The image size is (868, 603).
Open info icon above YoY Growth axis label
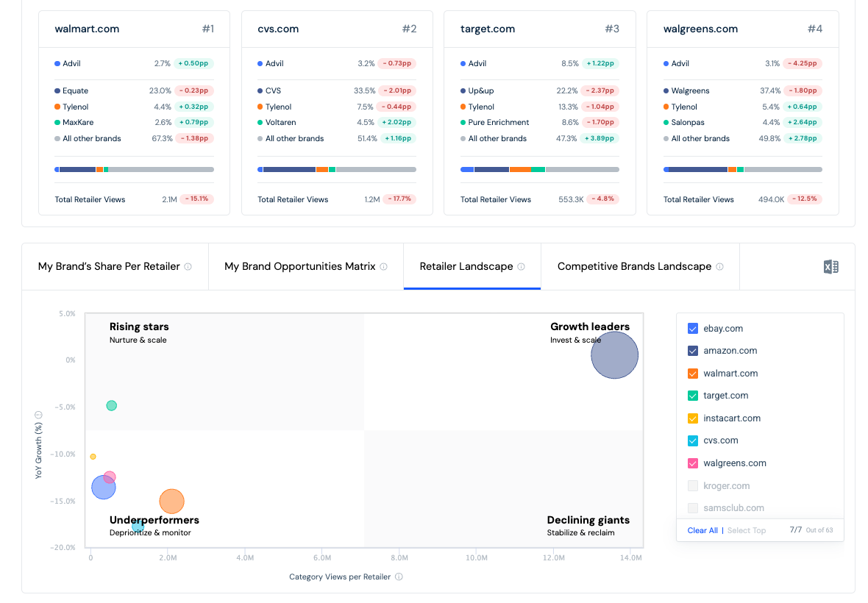[x=38, y=415]
